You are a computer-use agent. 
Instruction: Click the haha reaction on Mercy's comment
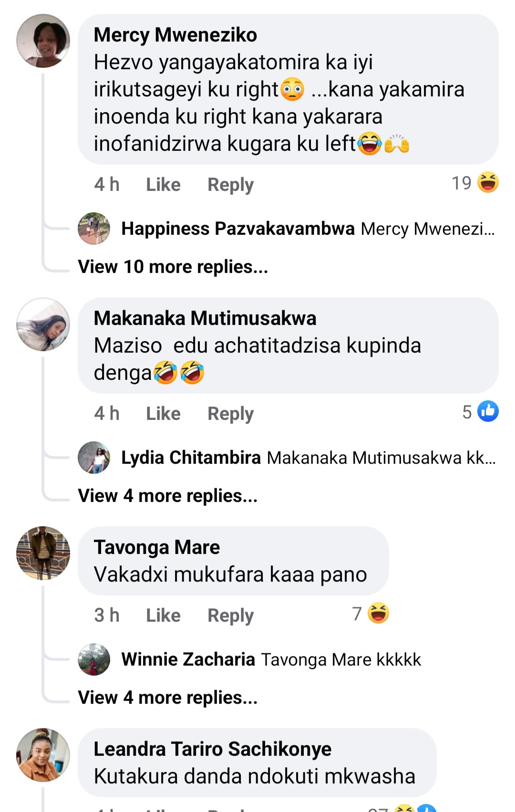click(488, 182)
